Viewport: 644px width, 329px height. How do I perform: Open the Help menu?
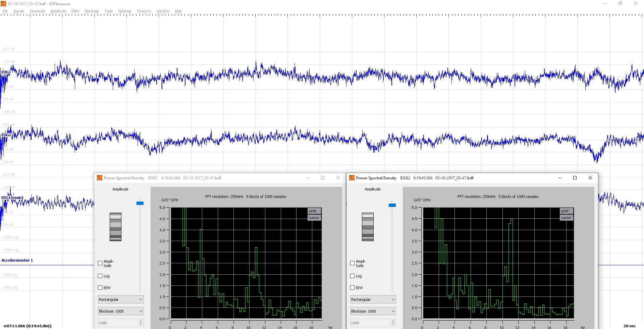click(178, 11)
